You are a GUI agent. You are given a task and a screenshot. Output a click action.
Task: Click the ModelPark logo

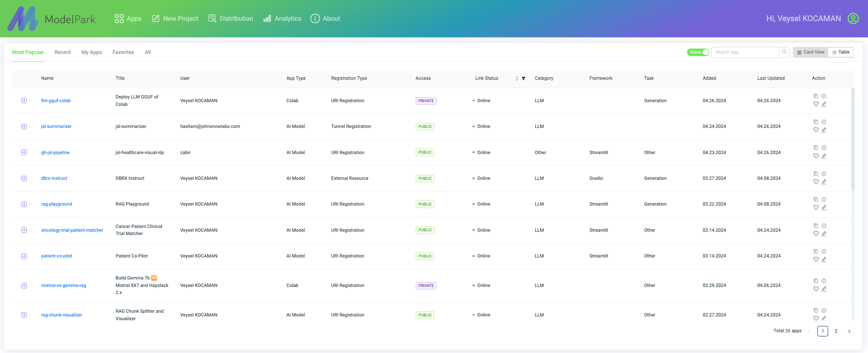[51, 19]
